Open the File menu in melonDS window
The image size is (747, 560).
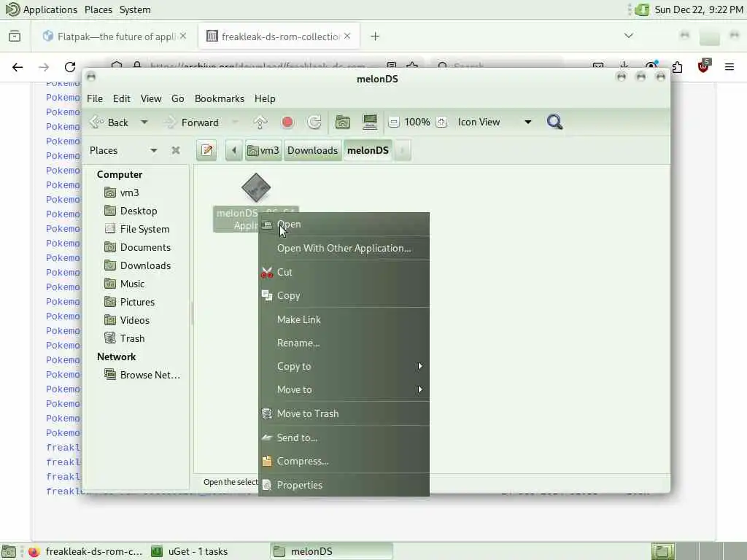click(x=95, y=98)
